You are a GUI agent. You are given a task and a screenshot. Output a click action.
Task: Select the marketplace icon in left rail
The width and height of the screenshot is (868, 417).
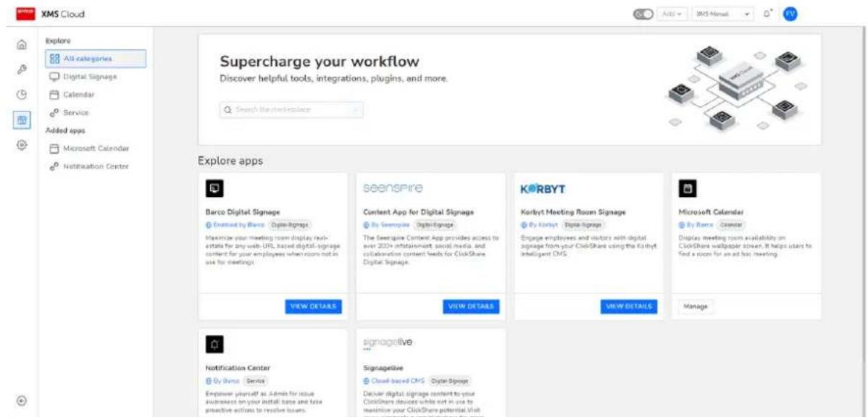click(x=22, y=119)
